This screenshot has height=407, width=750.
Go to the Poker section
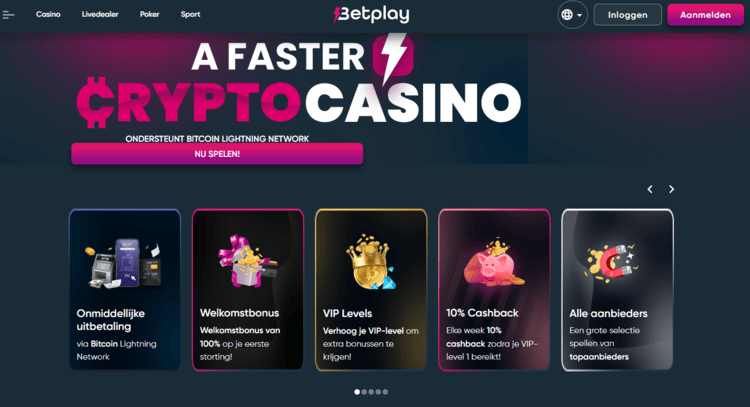click(x=149, y=14)
